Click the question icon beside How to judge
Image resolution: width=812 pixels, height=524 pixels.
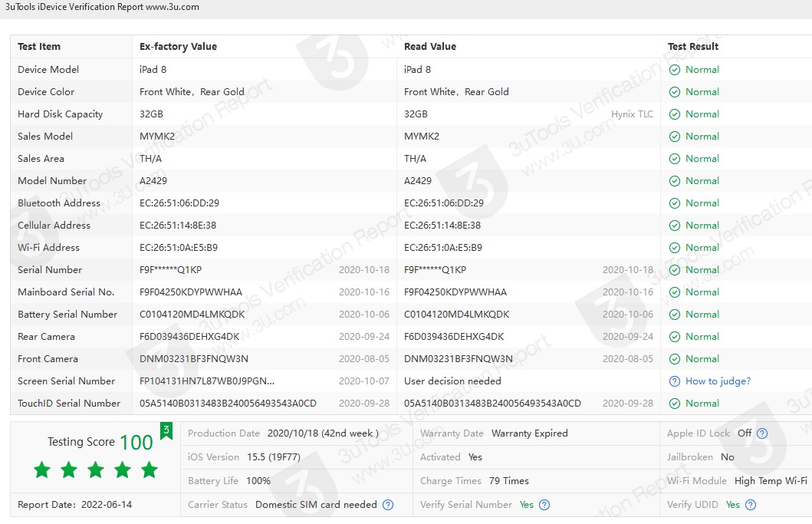tap(674, 381)
